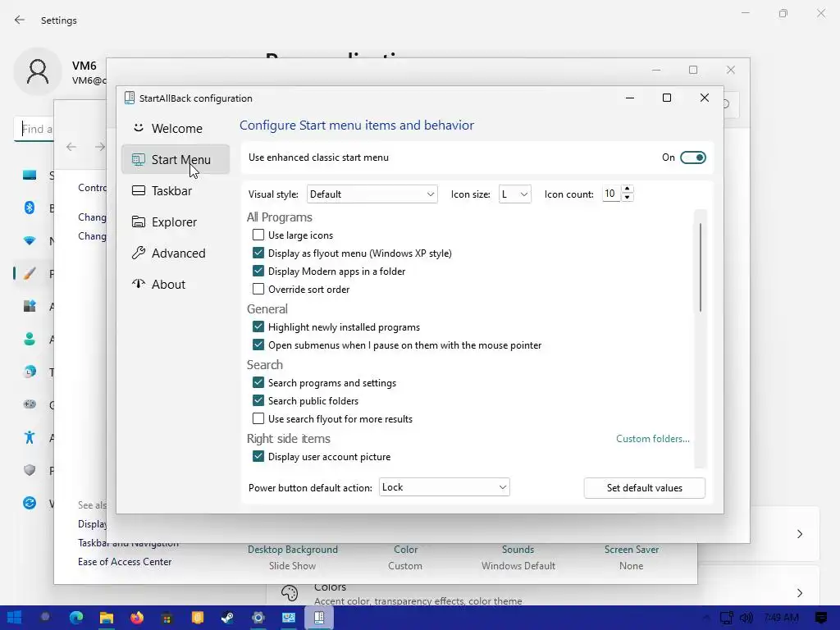Open the Advanced section
The image size is (840, 630).
tap(176, 253)
